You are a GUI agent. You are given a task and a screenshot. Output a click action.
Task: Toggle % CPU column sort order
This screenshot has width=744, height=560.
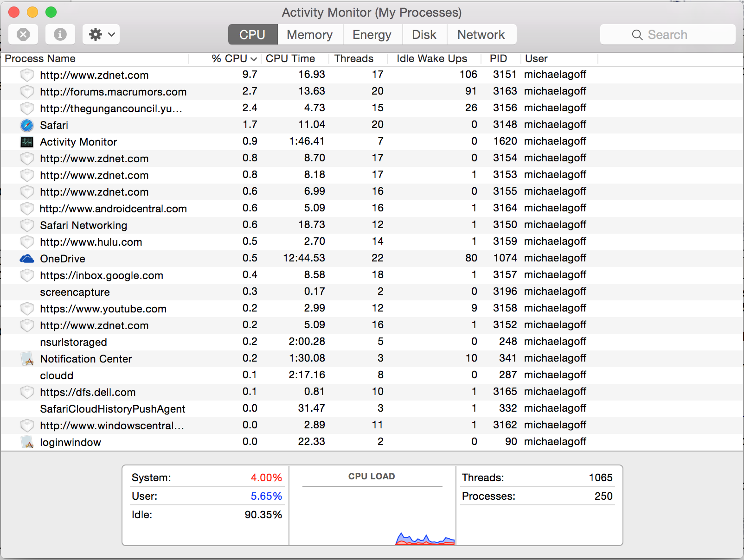[x=225, y=59]
